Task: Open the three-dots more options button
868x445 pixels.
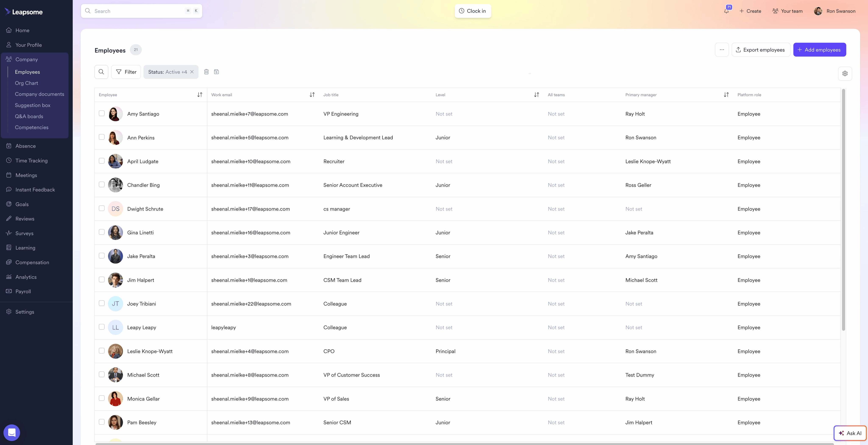Action: click(x=722, y=50)
